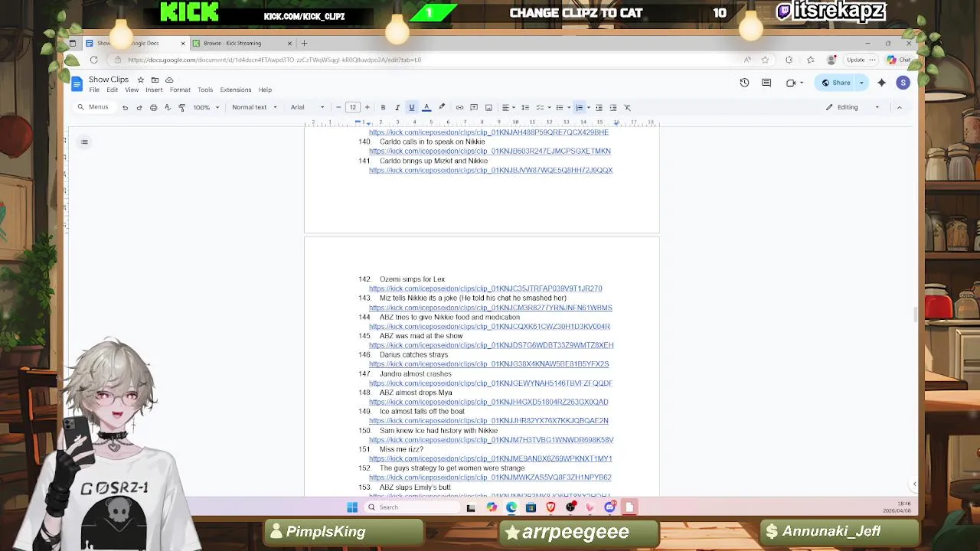Viewport: 980px width, 551px height.
Task: Open text color picker
Action: 426,107
